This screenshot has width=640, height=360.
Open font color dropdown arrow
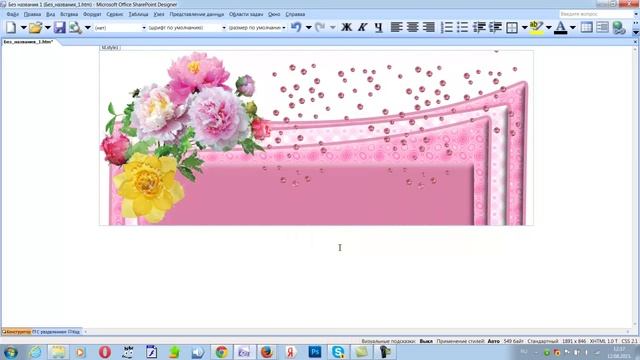click(573, 28)
